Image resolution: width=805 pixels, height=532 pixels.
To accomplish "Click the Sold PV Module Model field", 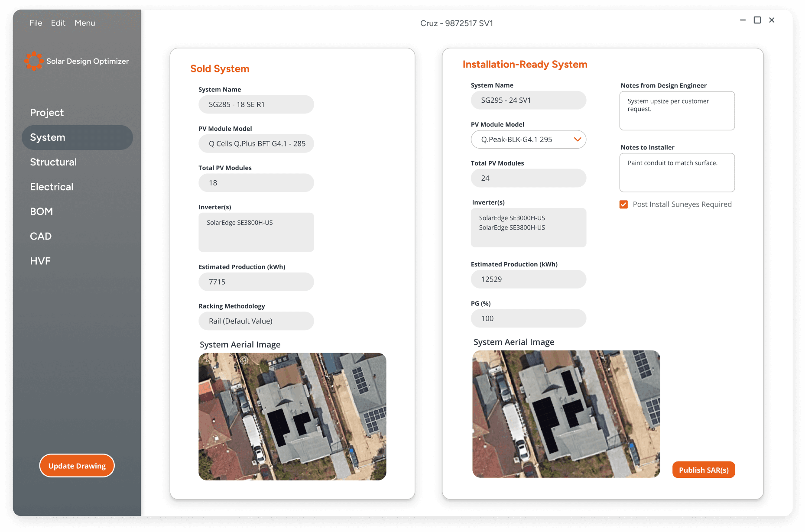I will pyautogui.click(x=256, y=144).
